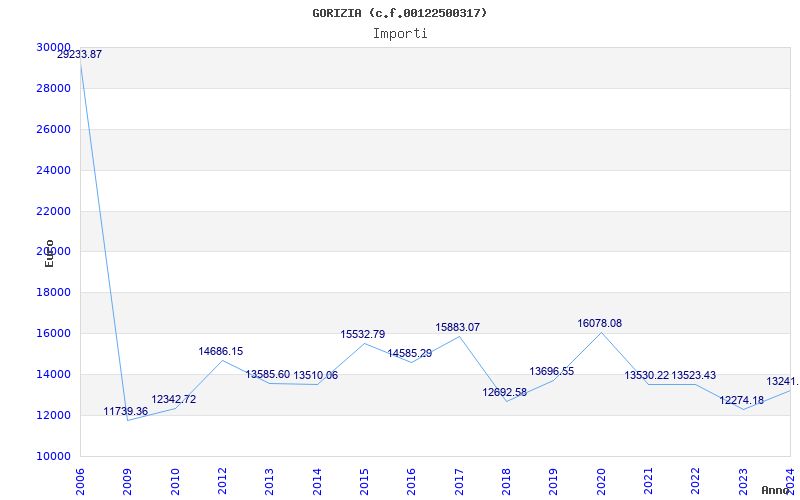Click the y-axis value 28000
Screen dimensions: 800x500
[54, 89]
